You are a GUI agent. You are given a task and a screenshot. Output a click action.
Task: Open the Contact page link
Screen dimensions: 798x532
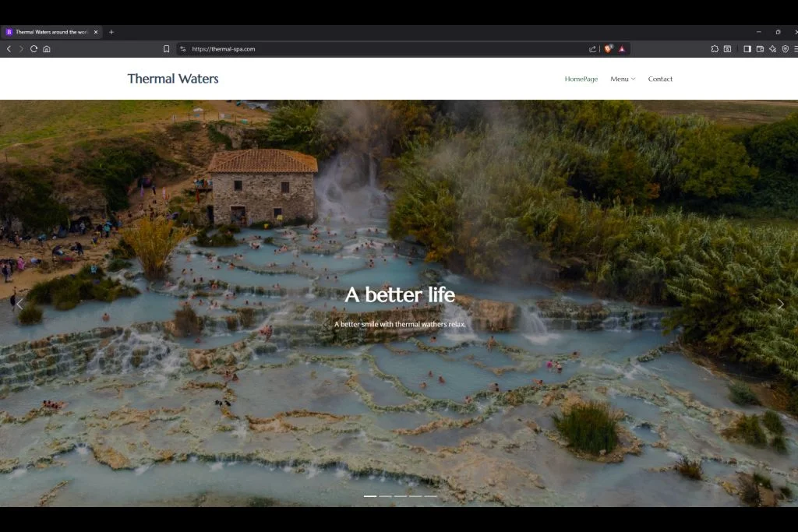point(660,79)
